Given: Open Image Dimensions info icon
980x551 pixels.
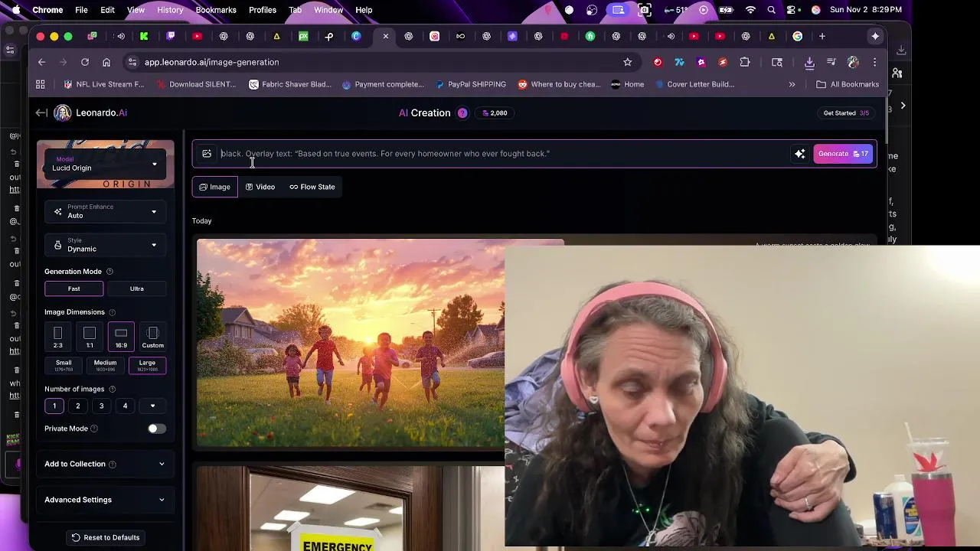Looking at the screenshot, I should point(112,312).
